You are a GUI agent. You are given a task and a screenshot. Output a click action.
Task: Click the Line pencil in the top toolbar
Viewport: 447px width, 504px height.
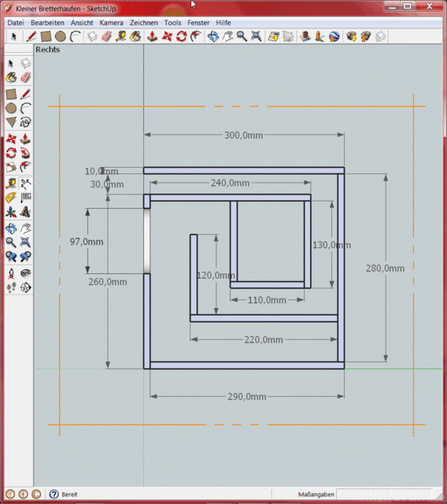[31, 36]
